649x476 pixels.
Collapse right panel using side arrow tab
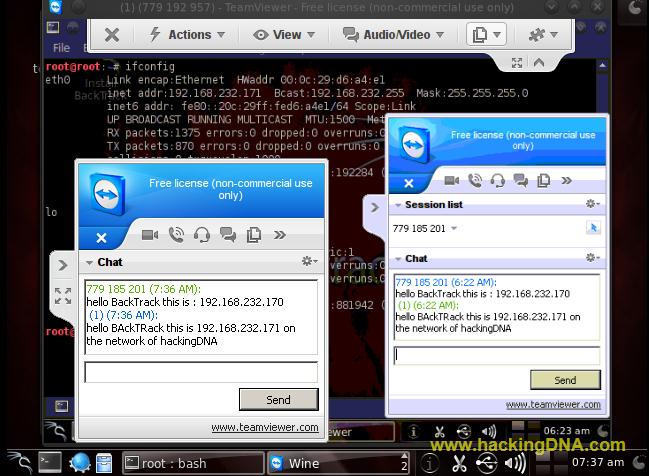click(x=375, y=207)
